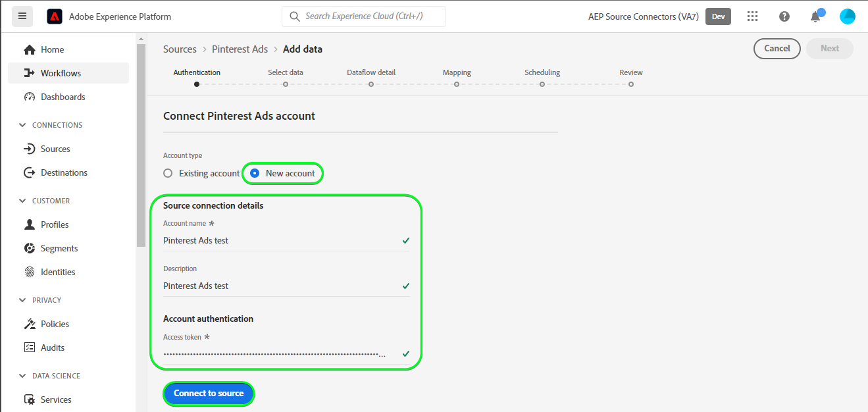
Task: Click the Connect to source button
Action: coord(209,394)
